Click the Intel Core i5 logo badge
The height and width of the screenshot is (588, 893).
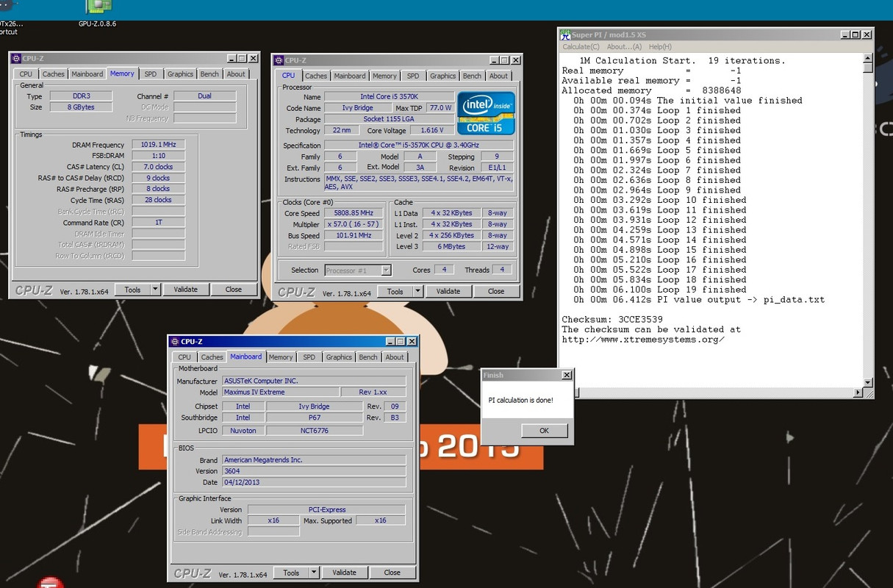(486, 113)
